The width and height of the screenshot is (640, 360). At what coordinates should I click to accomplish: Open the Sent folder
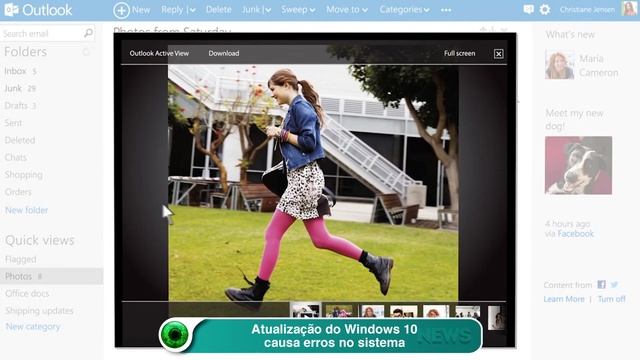click(x=13, y=123)
